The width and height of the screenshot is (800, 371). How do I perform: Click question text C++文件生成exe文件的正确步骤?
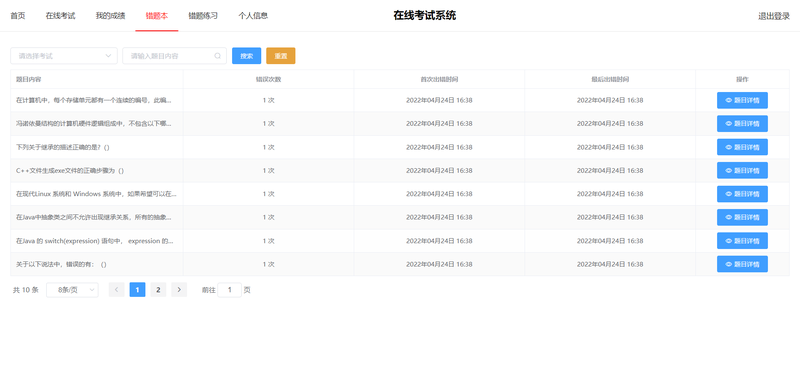click(70, 170)
